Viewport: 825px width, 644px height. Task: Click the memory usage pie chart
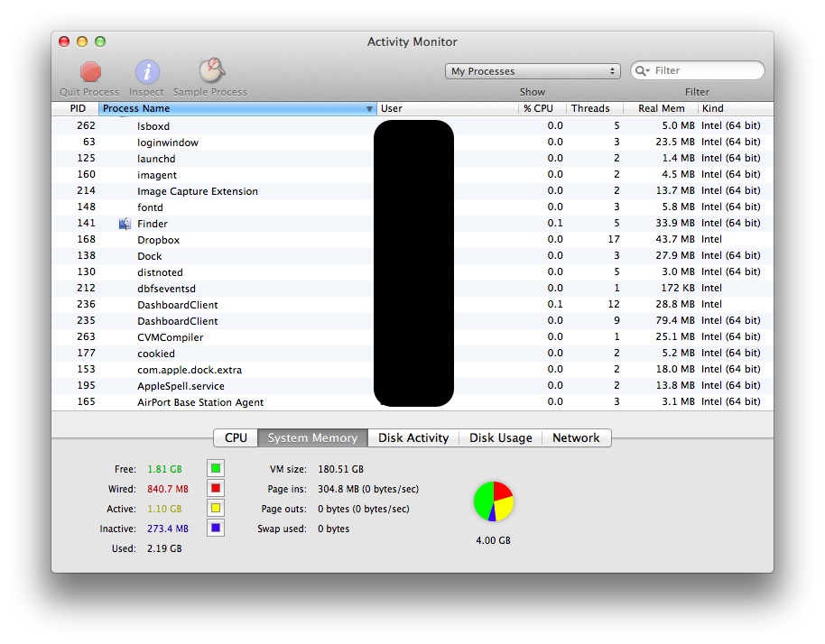pyautogui.click(x=494, y=501)
